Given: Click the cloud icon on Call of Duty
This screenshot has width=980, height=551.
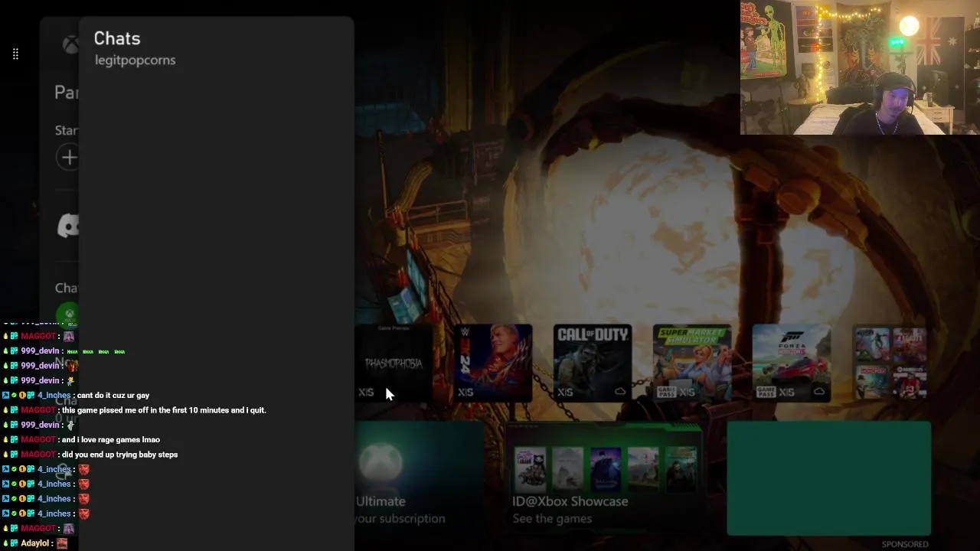Looking at the screenshot, I should click(619, 392).
